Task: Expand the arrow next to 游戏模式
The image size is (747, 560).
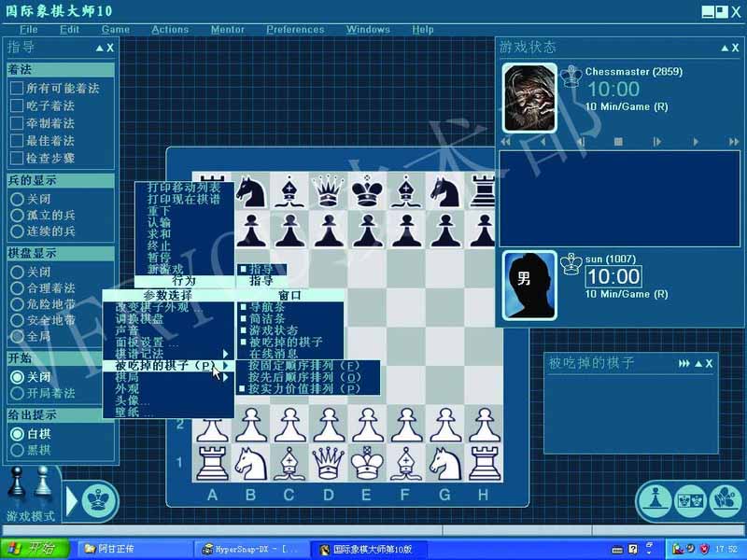Action: [x=72, y=500]
